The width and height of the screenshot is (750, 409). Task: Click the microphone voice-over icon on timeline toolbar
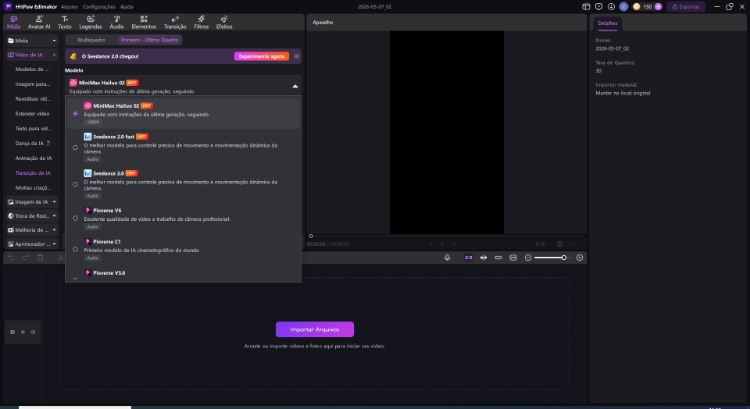point(447,257)
